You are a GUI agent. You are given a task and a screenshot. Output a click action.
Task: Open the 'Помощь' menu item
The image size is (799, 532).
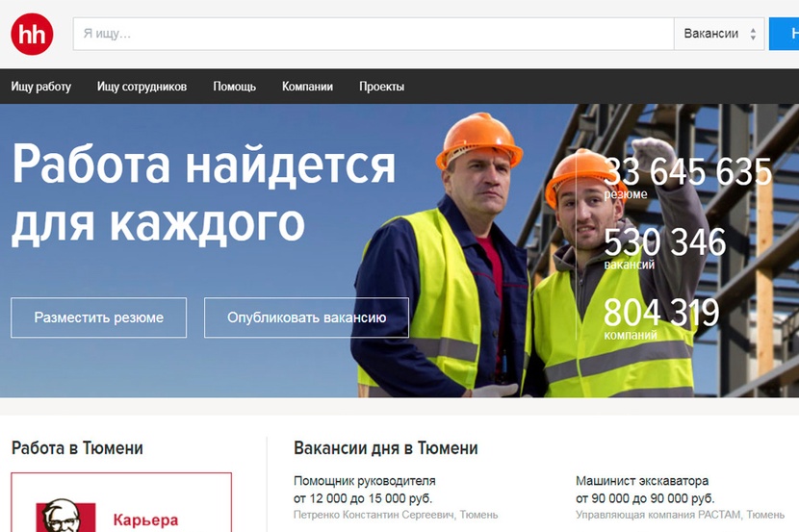(234, 87)
